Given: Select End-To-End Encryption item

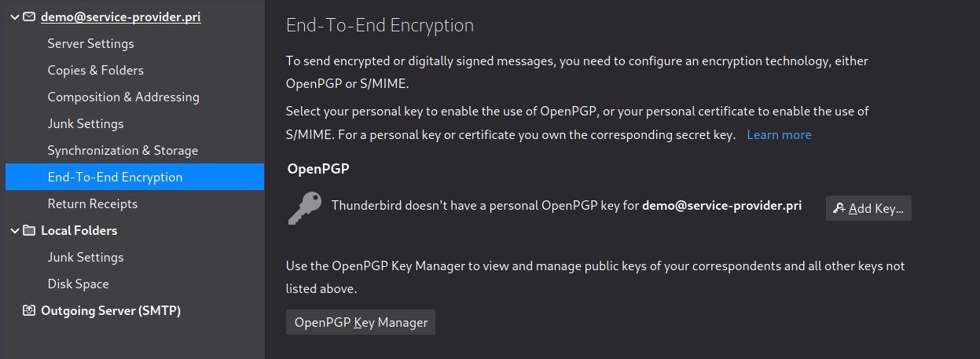Looking at the screenshot, I should tap(134, 177).
